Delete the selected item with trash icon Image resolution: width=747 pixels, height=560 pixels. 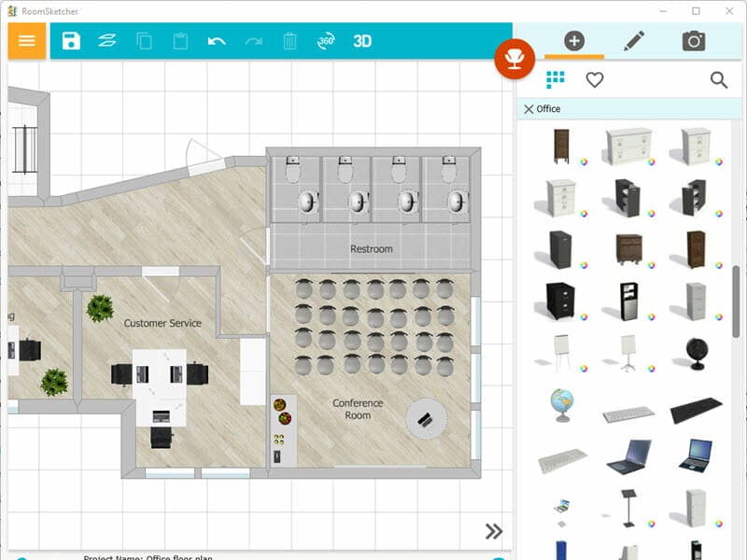pyautogui.click(x=290, y=41)
